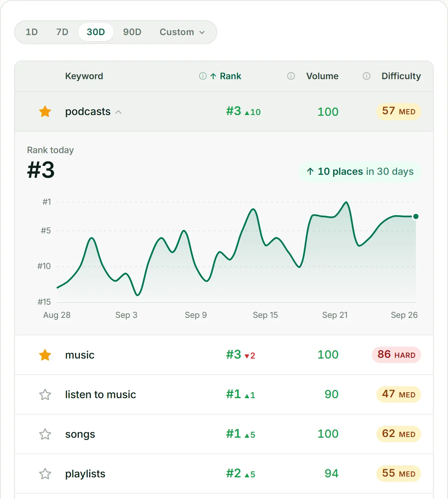Click podcasts rank #3 up 10
The image size is (448, 499).
click(x=243, y=111)
